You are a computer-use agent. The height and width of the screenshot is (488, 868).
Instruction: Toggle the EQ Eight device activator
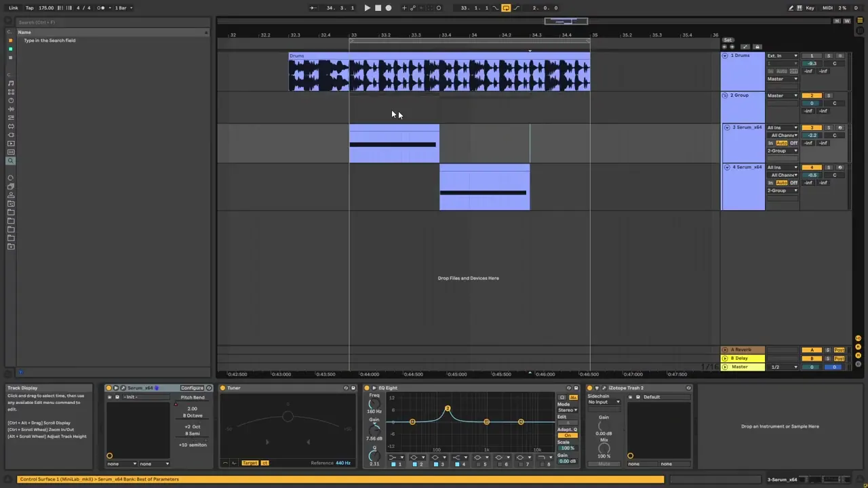[x=367, y=388]
